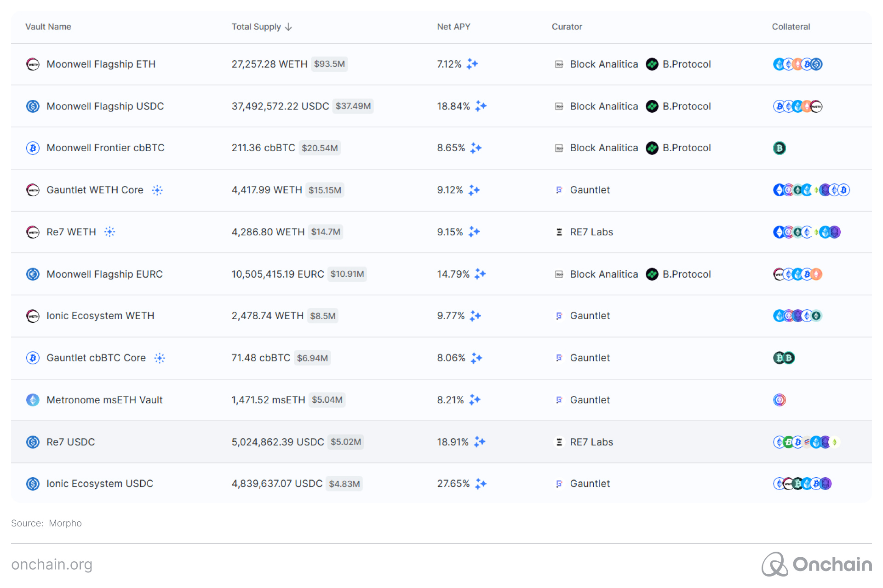
Task: Click the sparkle badge next to Gauntlet cbBTC Core
Action: pos(160,358)
